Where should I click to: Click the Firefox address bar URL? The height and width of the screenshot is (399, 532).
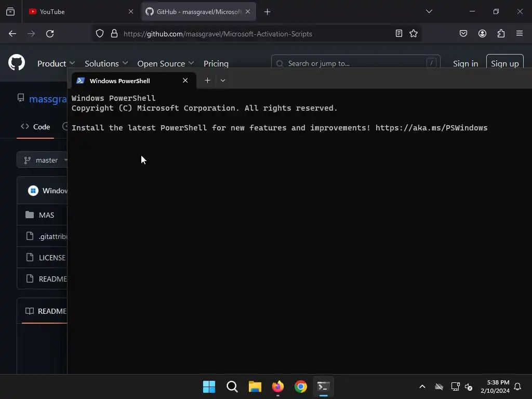[x=218, y=34]
